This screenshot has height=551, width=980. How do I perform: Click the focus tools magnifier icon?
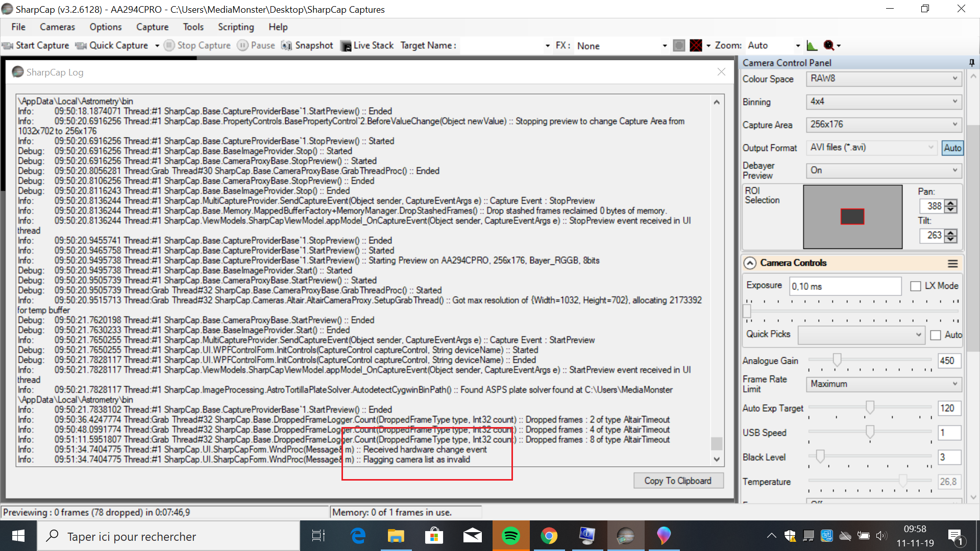coord(829,45)
